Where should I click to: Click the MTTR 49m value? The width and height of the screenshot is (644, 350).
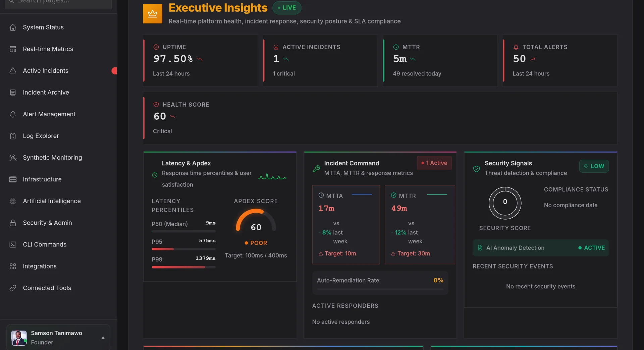[399, 209]
